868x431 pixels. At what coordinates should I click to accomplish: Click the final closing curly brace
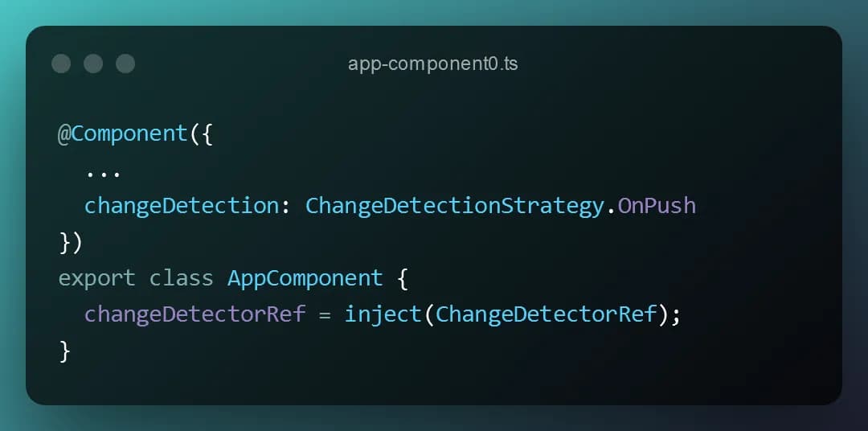click(x=65, y=351)
